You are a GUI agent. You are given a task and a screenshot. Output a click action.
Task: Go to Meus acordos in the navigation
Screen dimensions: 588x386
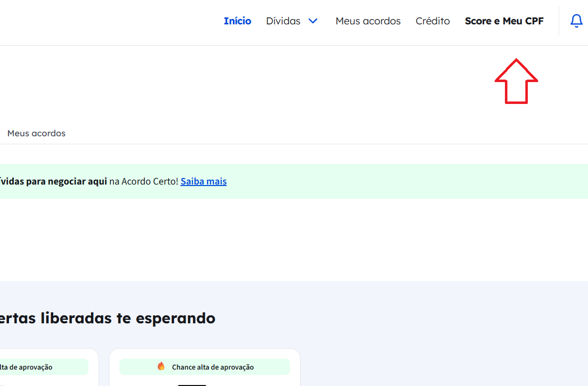click(x=368, y=21)
